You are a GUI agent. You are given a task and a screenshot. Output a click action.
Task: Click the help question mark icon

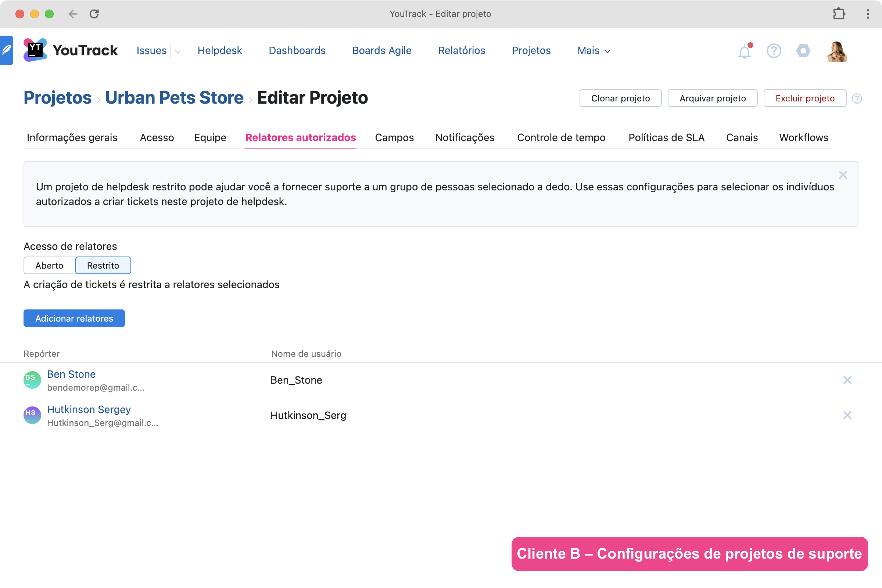[774, 51]
